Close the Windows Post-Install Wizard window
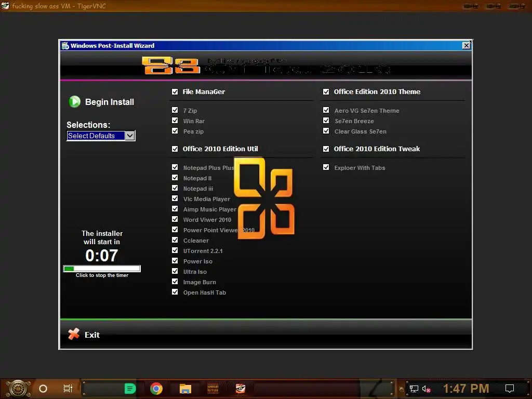532x399 pixels. 466,46
